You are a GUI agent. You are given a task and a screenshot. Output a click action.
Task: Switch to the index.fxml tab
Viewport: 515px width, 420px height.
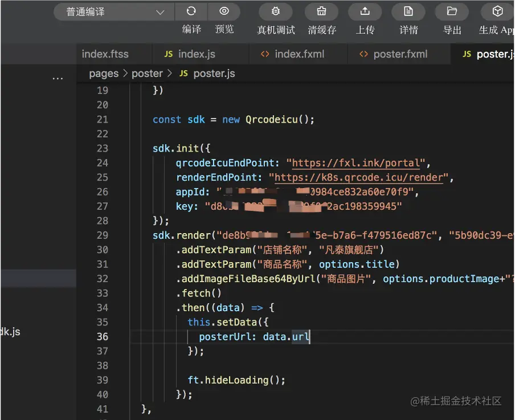click(x=299, y=54)
